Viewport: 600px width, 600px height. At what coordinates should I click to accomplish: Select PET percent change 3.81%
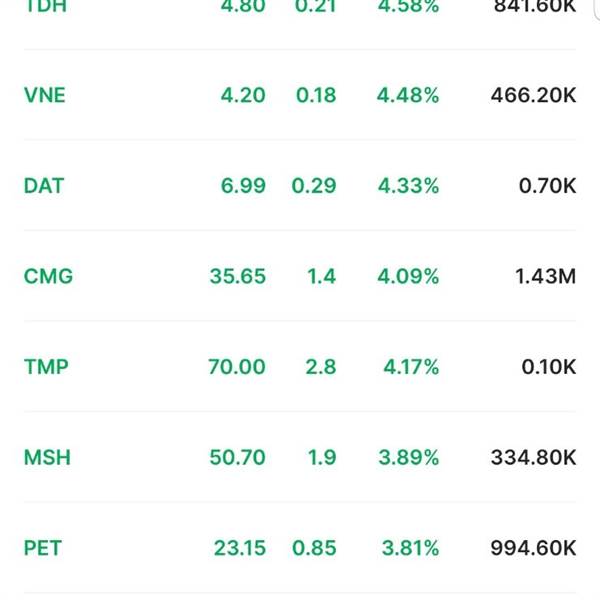tap(410, 548)
